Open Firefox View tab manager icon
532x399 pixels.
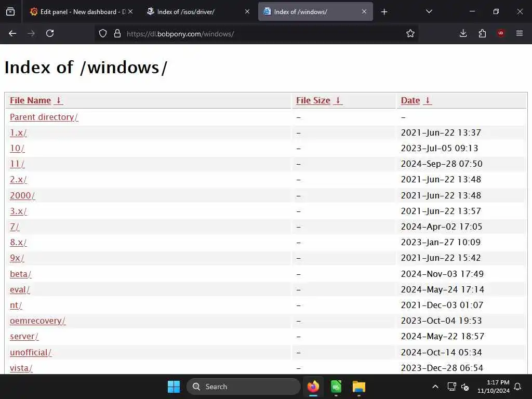click(10, 12)
